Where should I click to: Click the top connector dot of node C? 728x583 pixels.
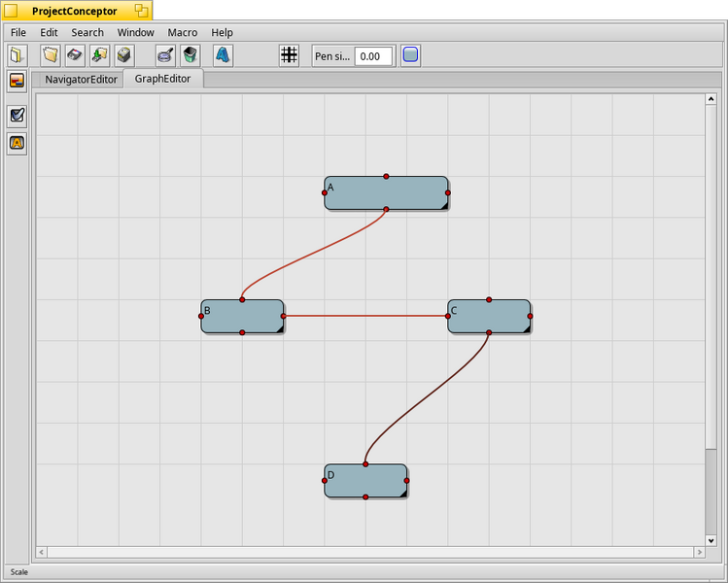pyautogui.click(x=489, y=300)
